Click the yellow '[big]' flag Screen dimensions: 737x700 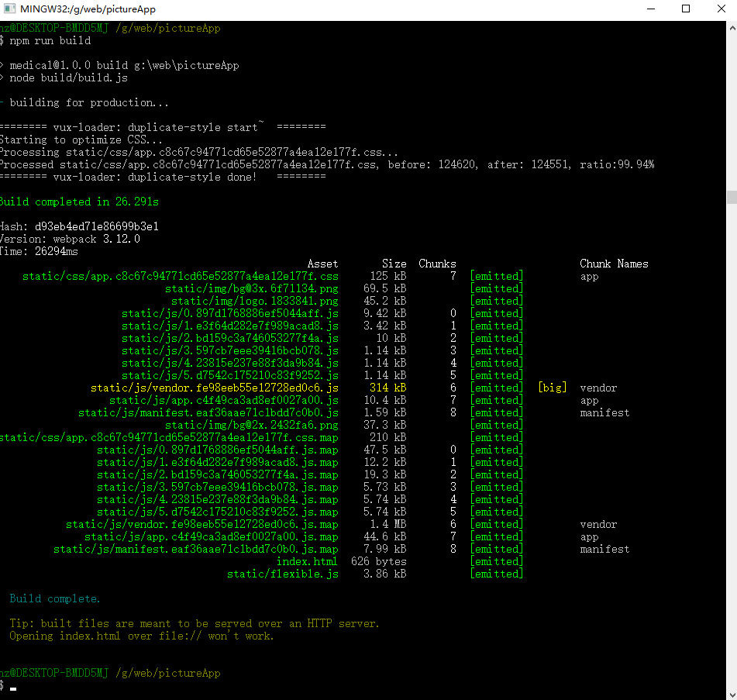[553, 388]
